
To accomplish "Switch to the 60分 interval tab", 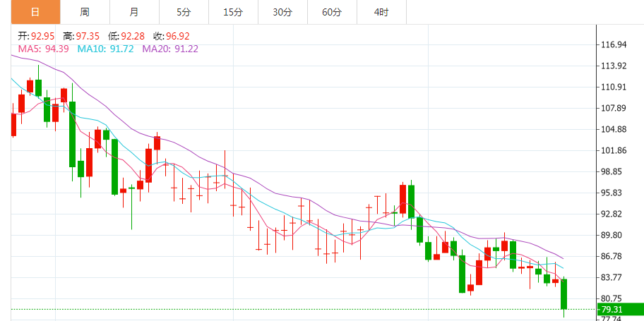I will point(332,13).
